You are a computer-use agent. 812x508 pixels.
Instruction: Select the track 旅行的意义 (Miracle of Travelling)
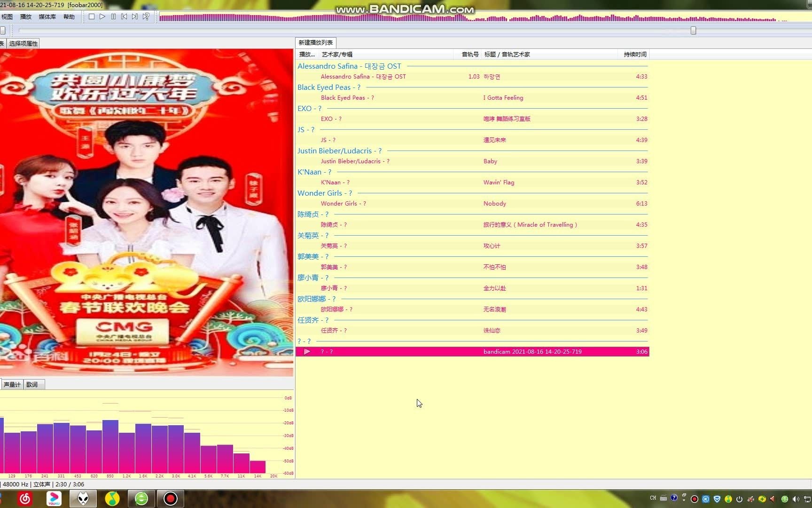click(472, 225)
